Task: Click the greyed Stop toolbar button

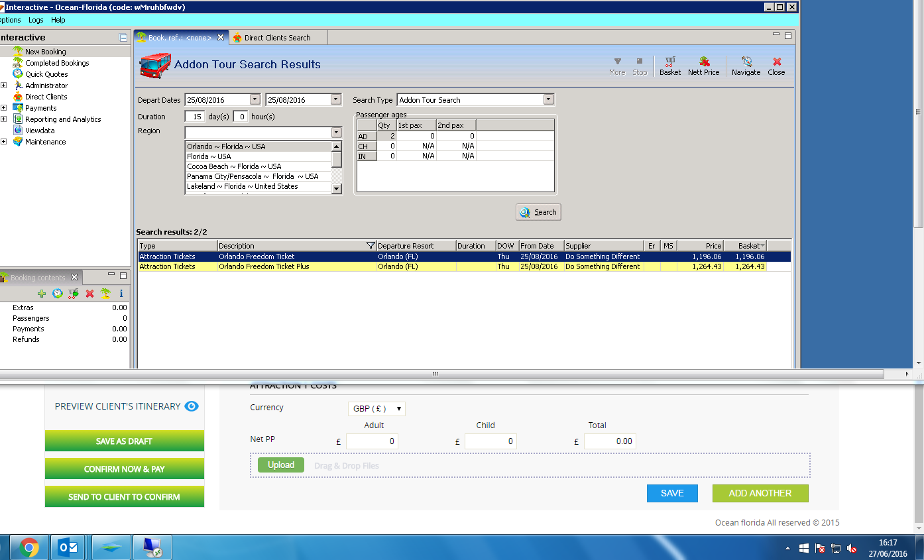Action: [x=640, y=66]
